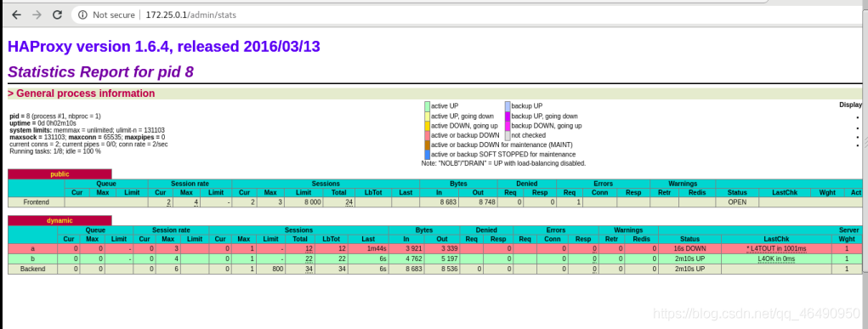The image size is (868, 329).
Task: Click server a's '16s DOWN' status
Action: tap(689, 249)
